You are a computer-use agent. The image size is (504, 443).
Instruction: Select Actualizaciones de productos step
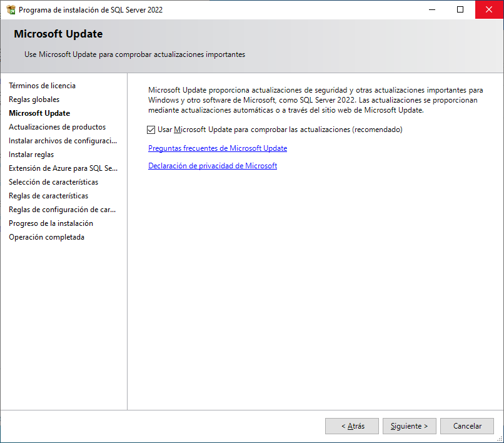[57, 127]
